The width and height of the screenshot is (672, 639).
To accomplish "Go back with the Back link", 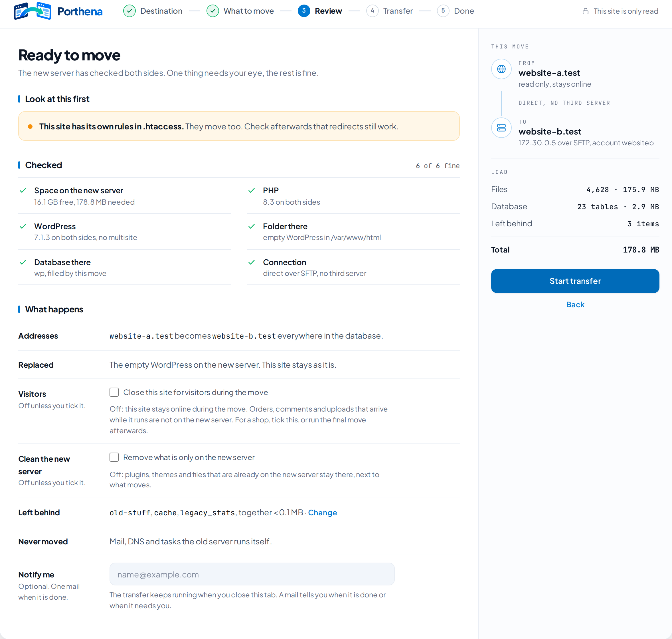I will tap(575, 304).
